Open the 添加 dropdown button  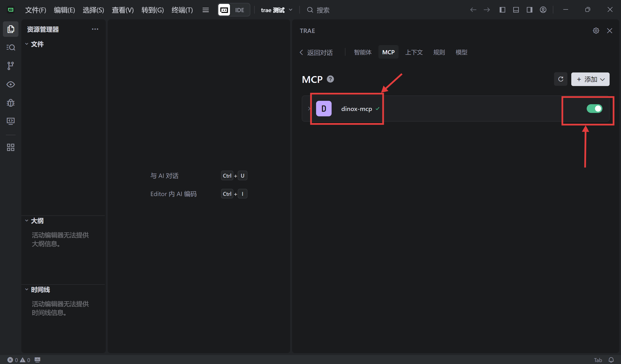tap(590, 79)
